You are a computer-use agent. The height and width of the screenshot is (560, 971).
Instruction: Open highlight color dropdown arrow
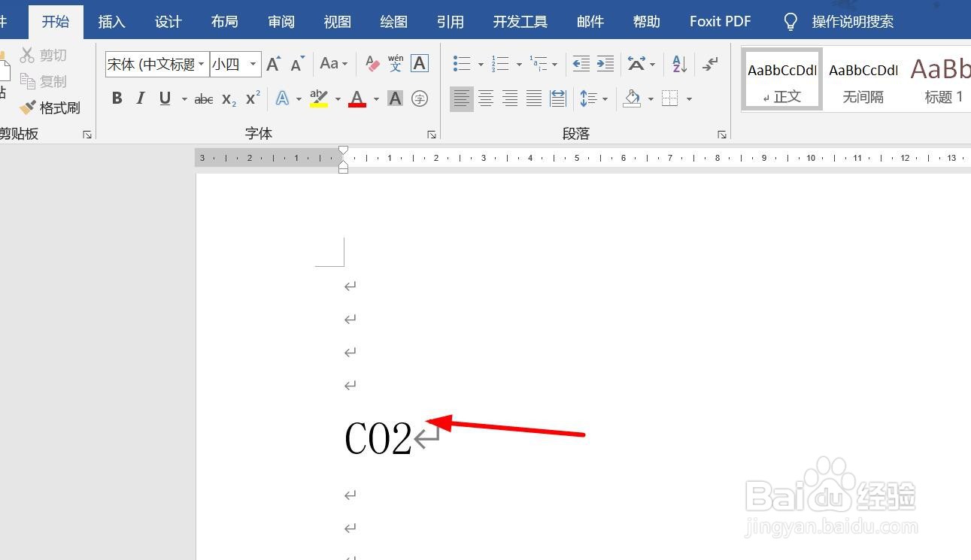(338, 99)
